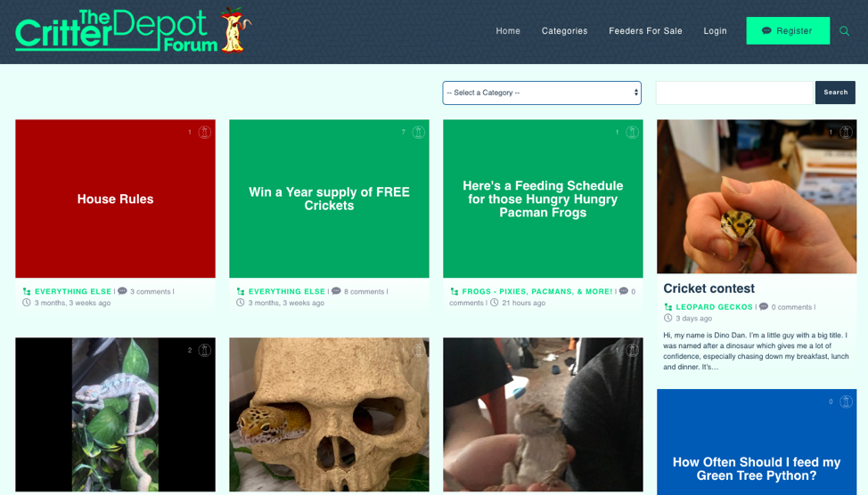Image resolution: width=868 pixels, height=495 pixels.
Task: Open the LEOPARD GECKOS category link
Action: tap(714, 307)
